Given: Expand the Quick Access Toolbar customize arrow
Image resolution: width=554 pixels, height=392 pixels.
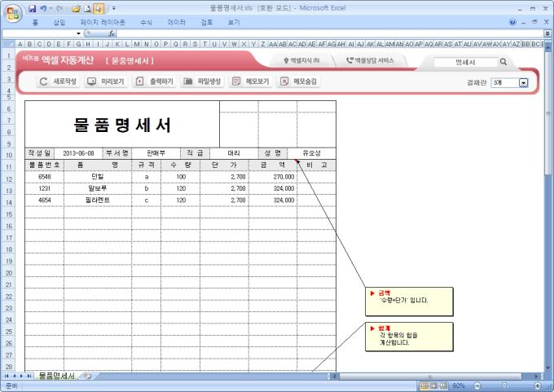Looking at the screenshot, I should [x=114, y=8].
